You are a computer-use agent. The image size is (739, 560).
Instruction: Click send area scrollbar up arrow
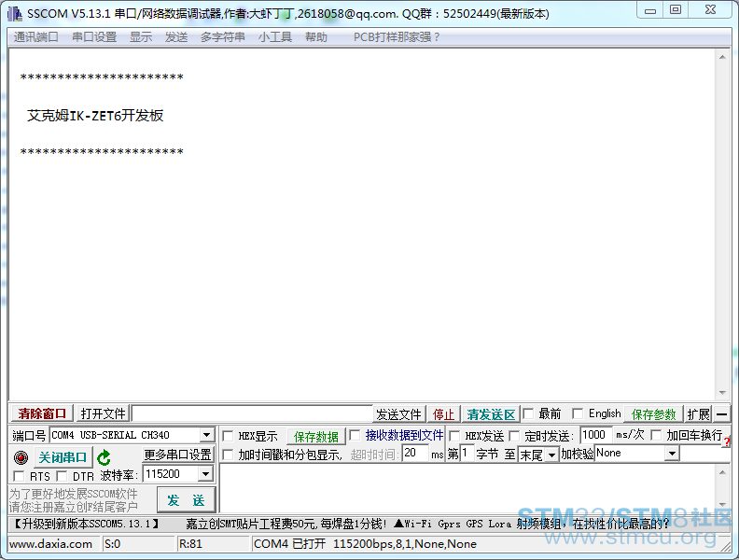[x=722, y=472]
